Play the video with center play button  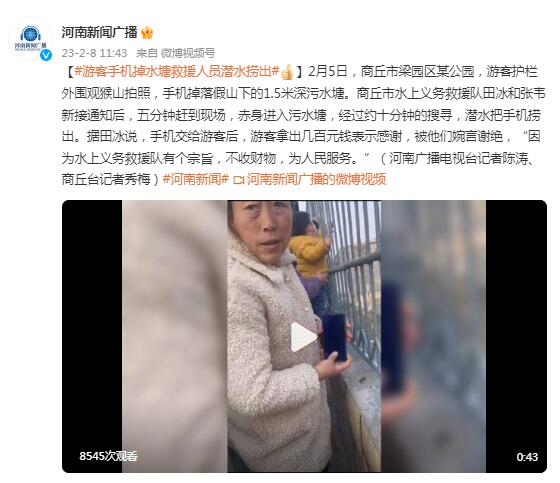point(304,337)
